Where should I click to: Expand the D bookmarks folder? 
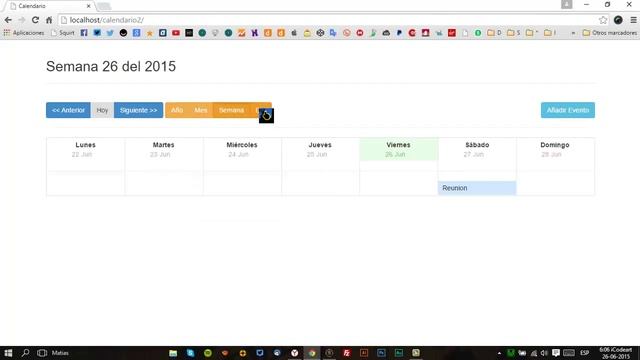(x=494, y=33)
